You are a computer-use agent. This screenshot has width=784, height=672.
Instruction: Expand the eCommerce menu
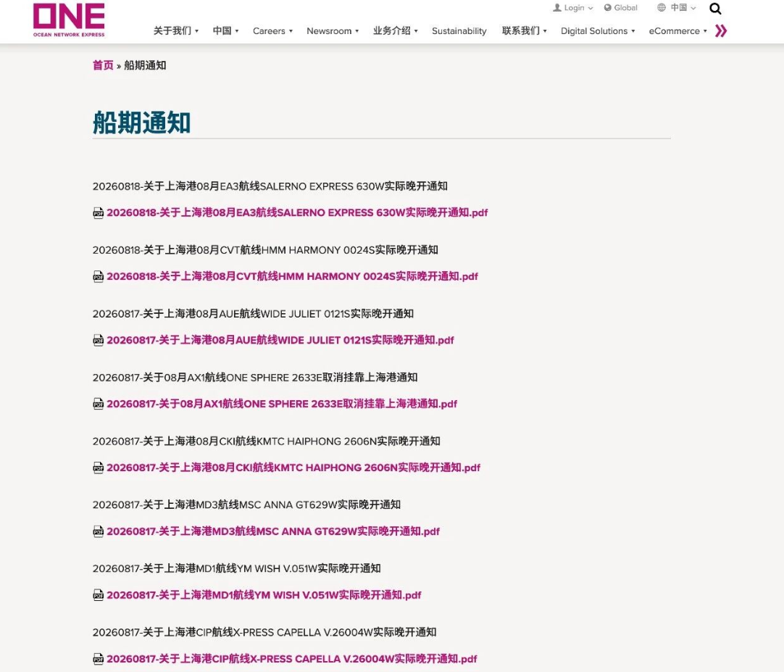[x=678, y=31]
